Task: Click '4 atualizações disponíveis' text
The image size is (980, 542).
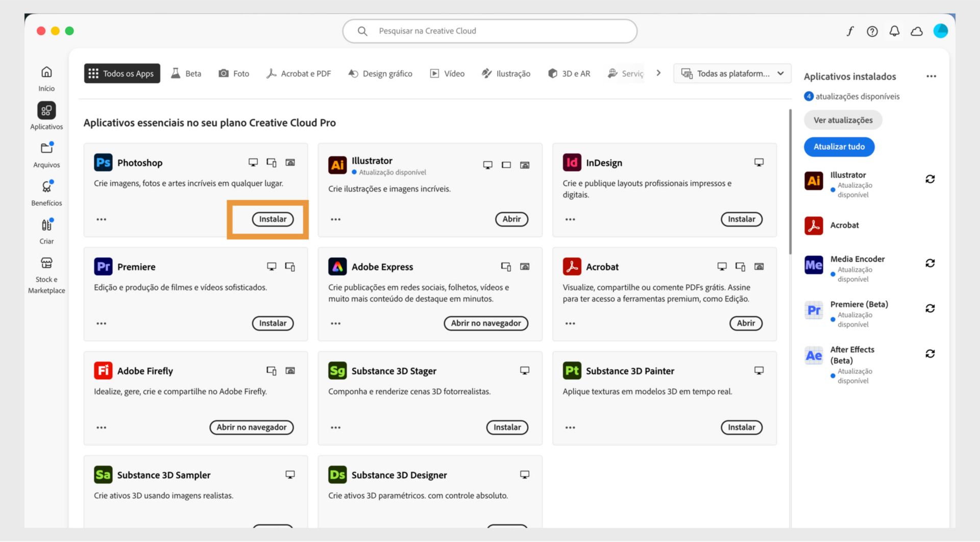Action: click(x=852, y=96)
